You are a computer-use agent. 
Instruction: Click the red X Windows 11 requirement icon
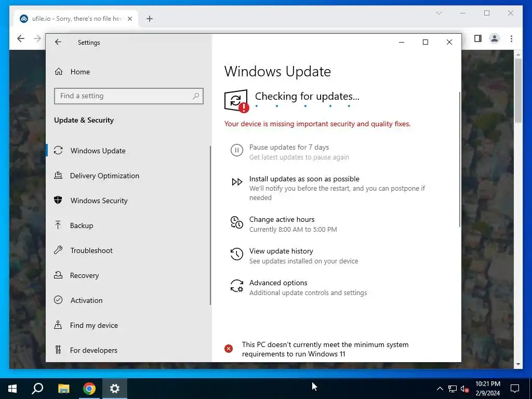point(229,349)
